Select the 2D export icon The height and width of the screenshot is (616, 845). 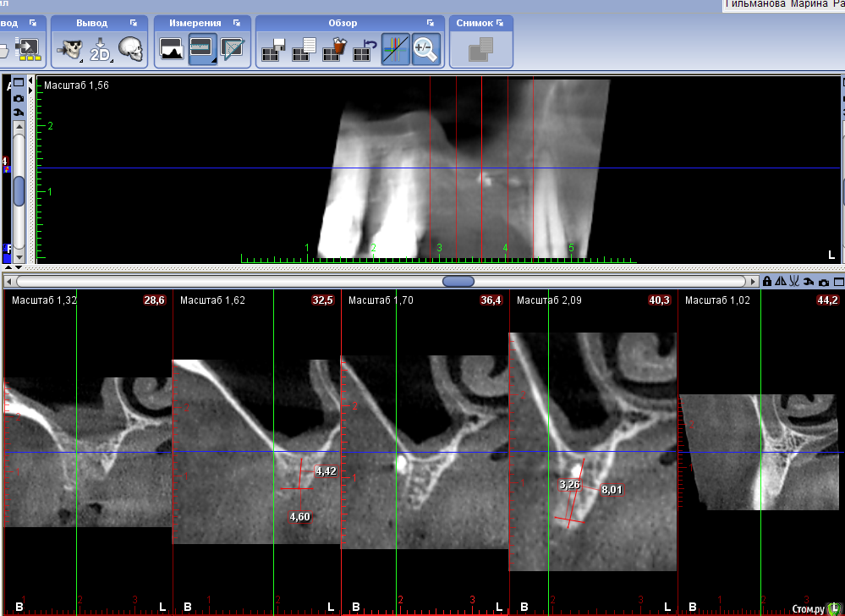tap(100, 51)
